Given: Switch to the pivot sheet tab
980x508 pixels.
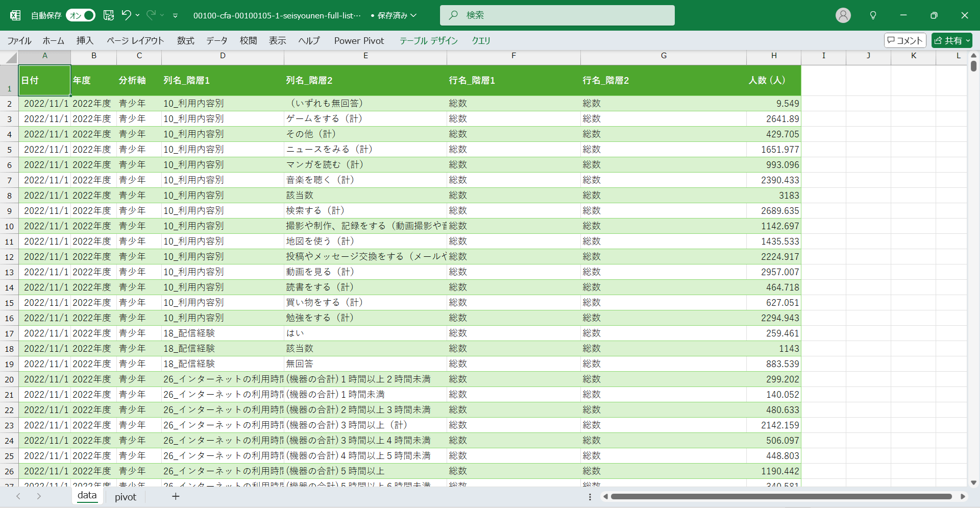Looking at the screenshot, I should tap(125, 497).
